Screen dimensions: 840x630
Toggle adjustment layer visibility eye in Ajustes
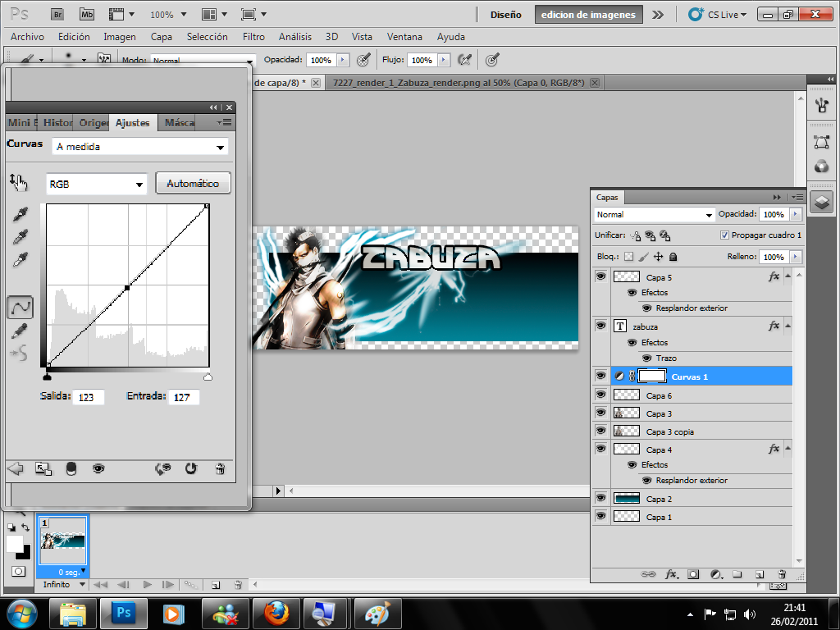[x=98, y=468]
